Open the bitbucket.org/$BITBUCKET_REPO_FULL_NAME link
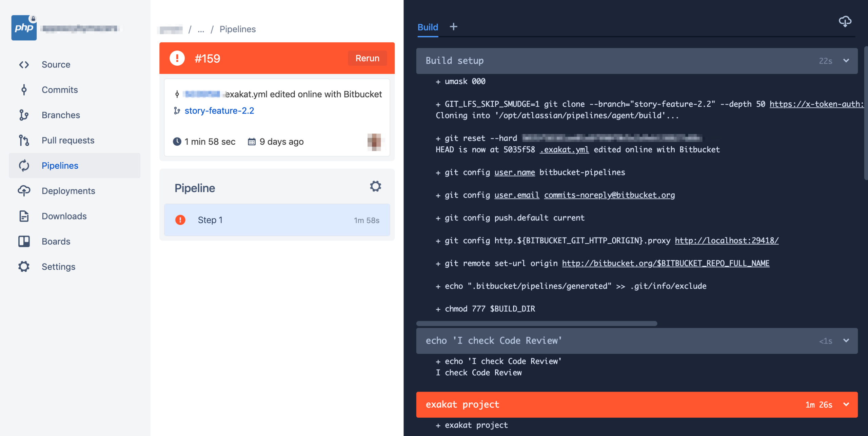The image size is (868, 436). click(x=666, y=263)
